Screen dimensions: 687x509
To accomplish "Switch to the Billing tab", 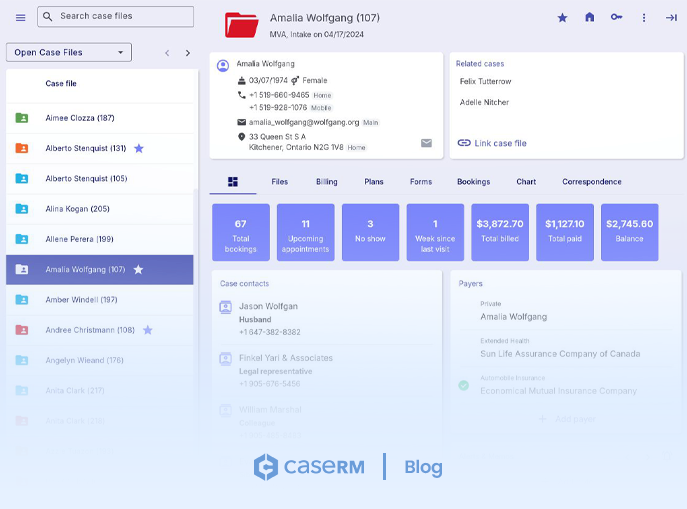I will click(x=327, y=182).
